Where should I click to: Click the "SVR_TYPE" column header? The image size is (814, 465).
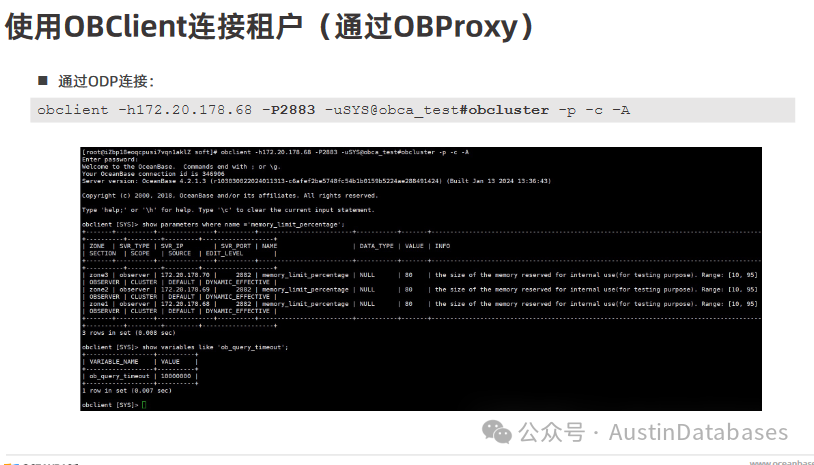pos(134,246)
